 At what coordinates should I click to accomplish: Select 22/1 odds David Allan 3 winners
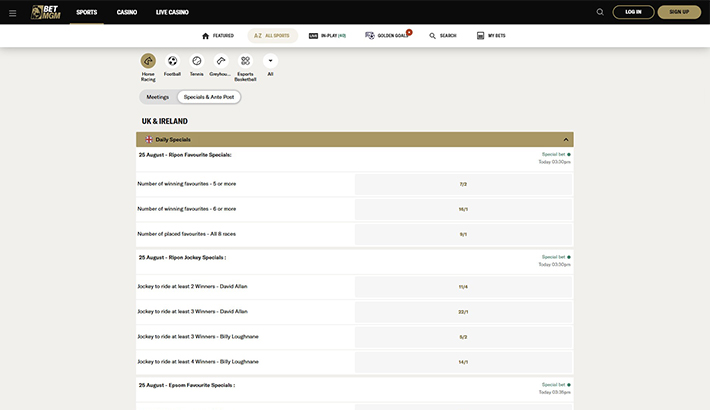(x=463, y=312)
